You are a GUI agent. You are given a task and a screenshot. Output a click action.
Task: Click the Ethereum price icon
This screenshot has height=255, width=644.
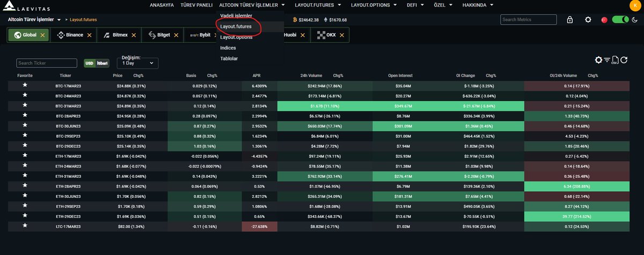point(325,20)
